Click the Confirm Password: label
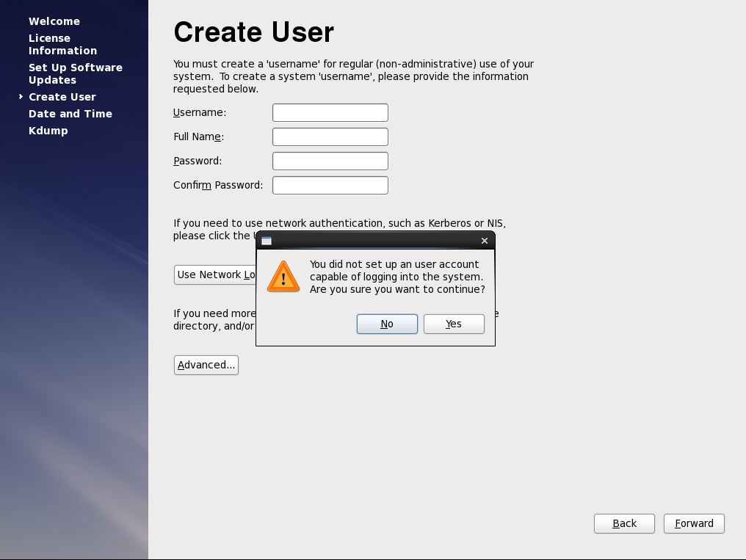The height and width of the screenshot is (560, 746). tap(218, 186)
